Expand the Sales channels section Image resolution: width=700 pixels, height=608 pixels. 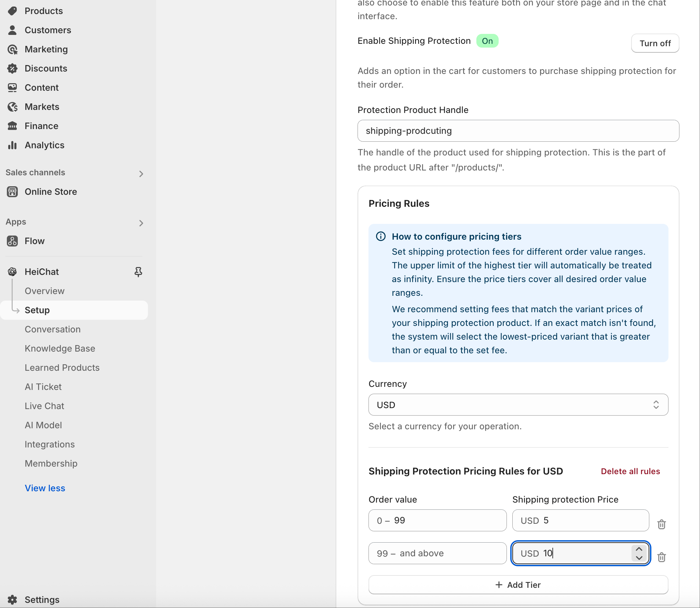point(141,174)
